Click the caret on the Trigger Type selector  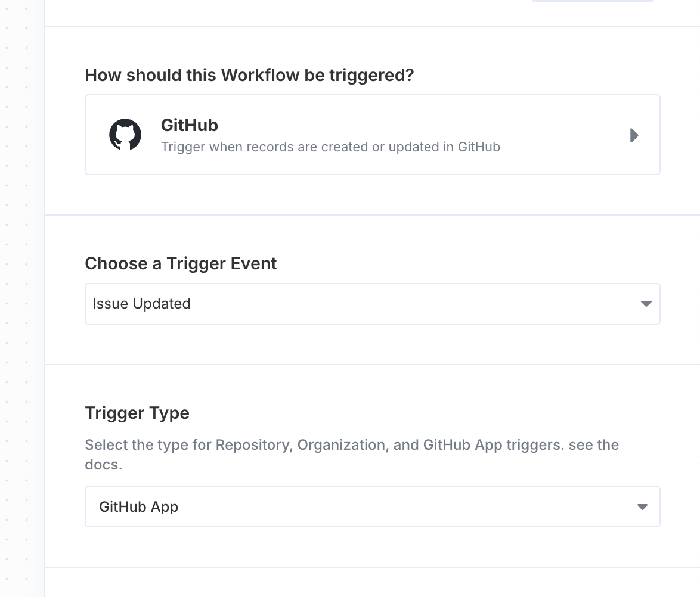tap(642, 506)
